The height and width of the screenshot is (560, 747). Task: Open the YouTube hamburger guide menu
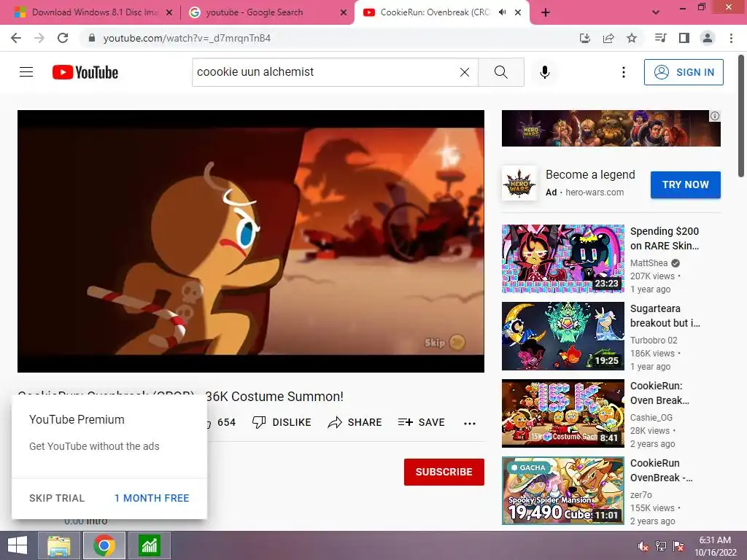[26, 72]
